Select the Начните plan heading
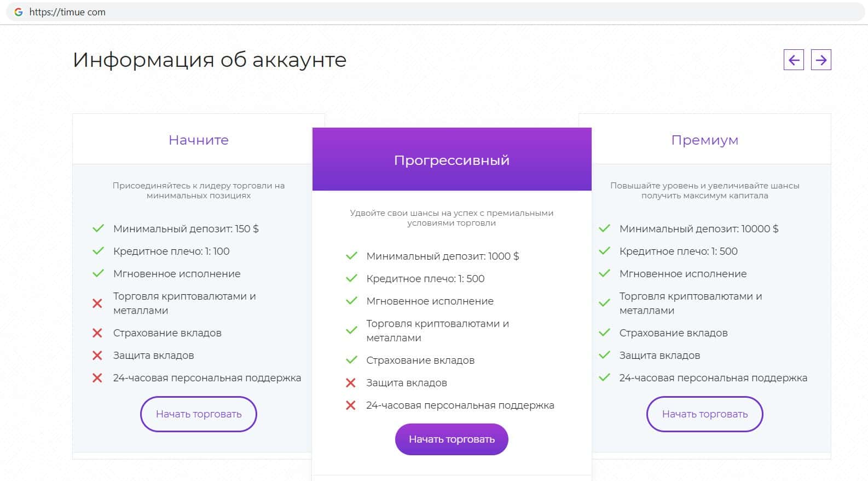 199,140
